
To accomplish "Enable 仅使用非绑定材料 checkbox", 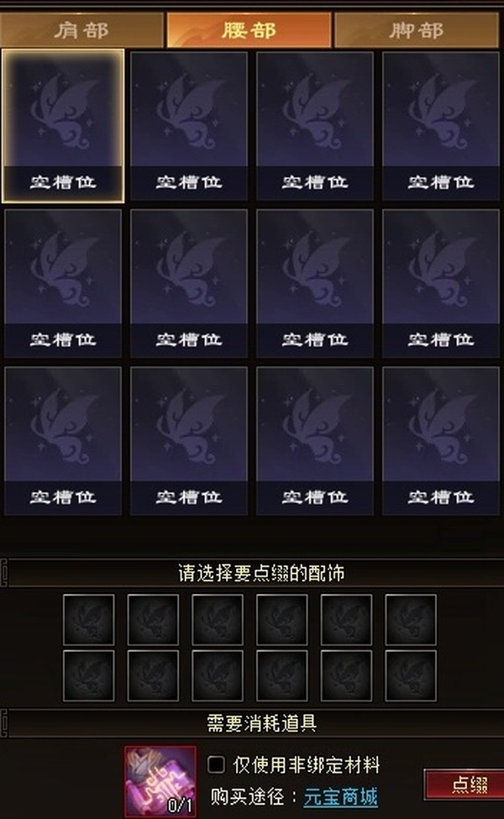I will (216, 764).
